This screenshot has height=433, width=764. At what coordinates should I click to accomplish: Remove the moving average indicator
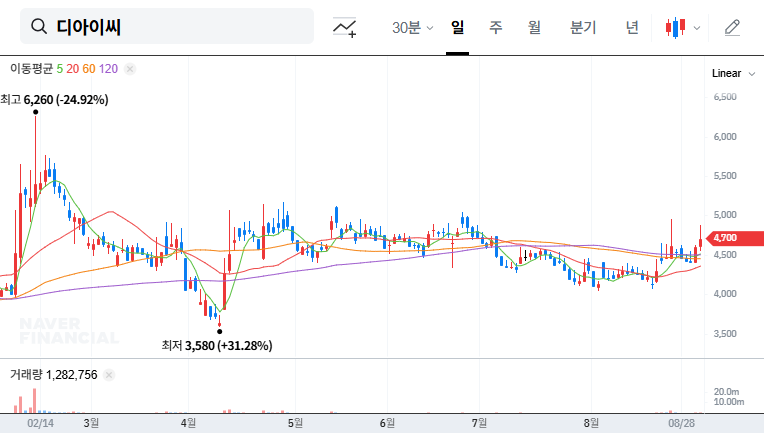(x=130, y=69)
